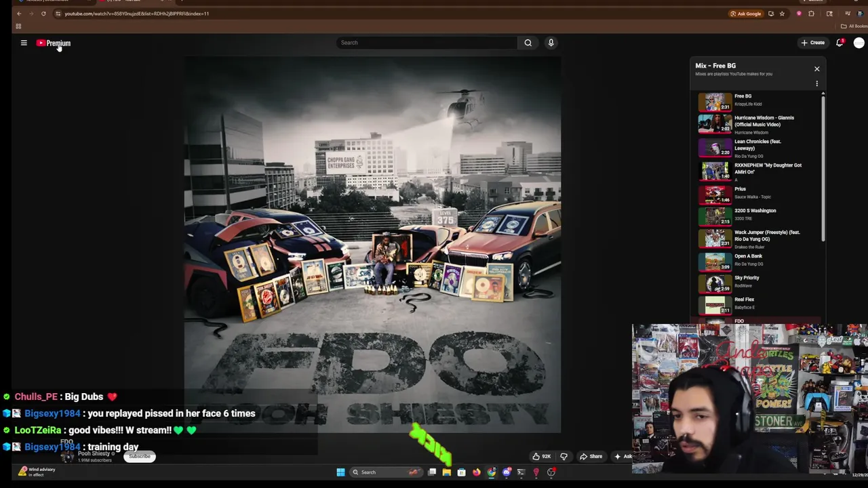Open Microsoft Store from the taskbar
The width and height of the screenshot is (868, 488).
(462, 472)
